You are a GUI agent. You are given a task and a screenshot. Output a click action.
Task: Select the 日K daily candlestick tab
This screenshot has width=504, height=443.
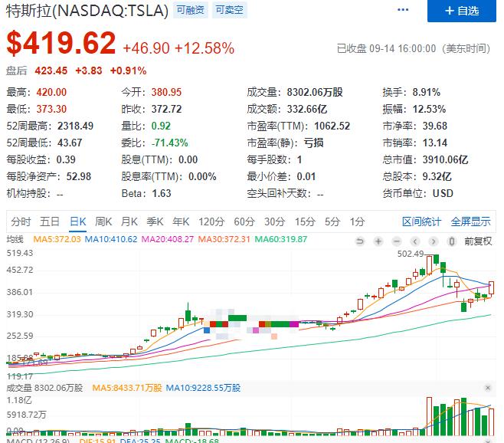(x=78, y=221)
